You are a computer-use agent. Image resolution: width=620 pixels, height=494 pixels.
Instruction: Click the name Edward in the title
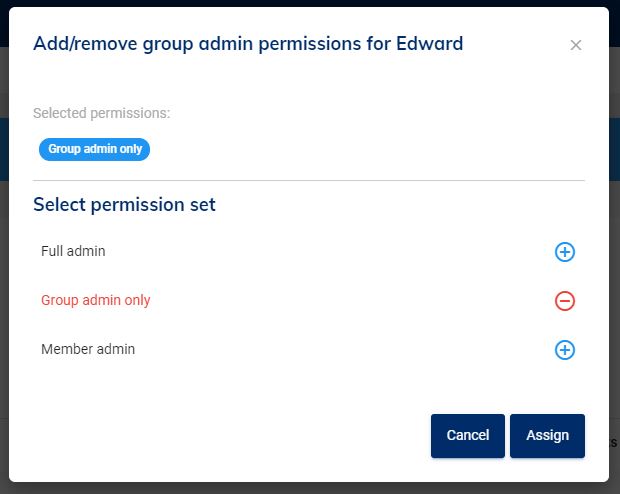click(430, 43)
